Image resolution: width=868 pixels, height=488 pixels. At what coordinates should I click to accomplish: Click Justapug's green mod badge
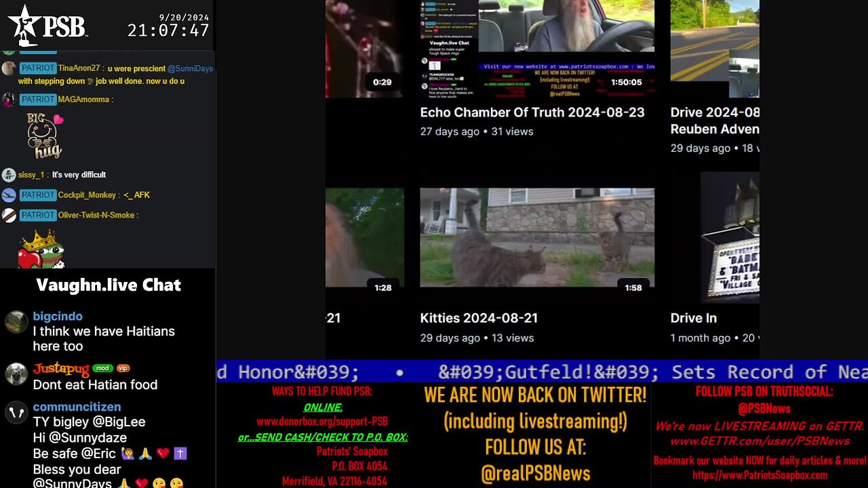(102, 368)
